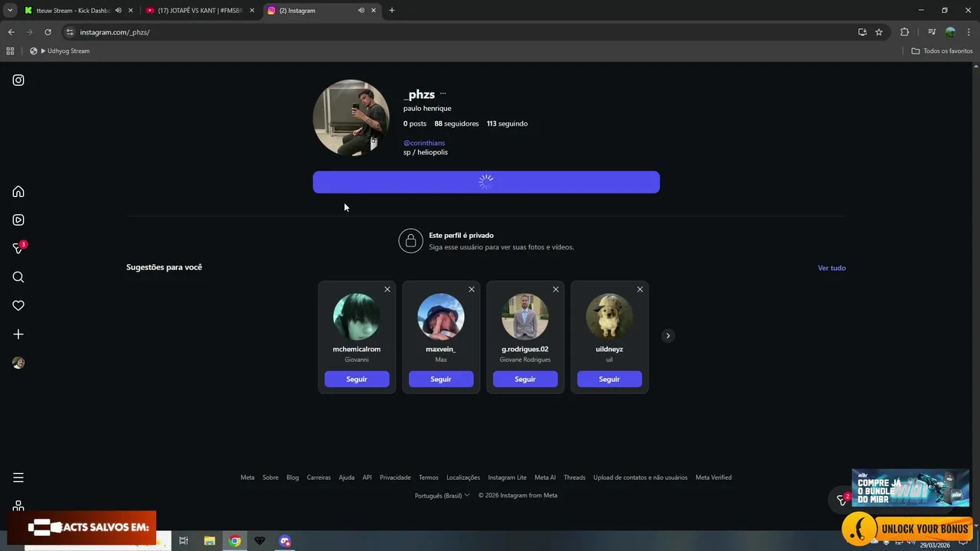The image size is (980, 551).
Task: Open a new browser tab
Action: (392, 11)
